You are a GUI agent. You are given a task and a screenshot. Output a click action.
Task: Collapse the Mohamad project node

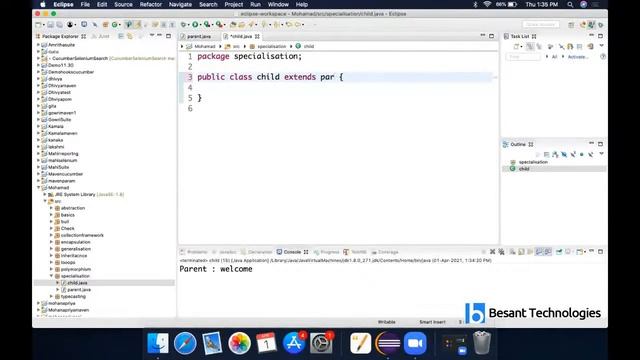point(39,188)
